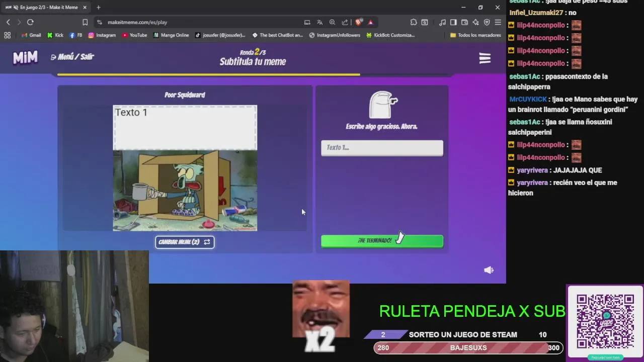Open the translate page icon
Viewport: 644px width, 362px height.
[319, 22]
